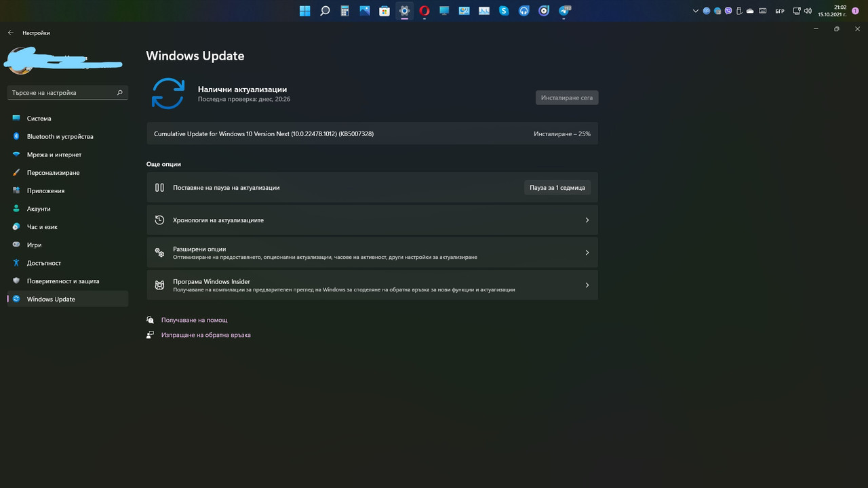Open the Приложения settings section
This screenshot has height=488, width=868.
coord(67,190)
